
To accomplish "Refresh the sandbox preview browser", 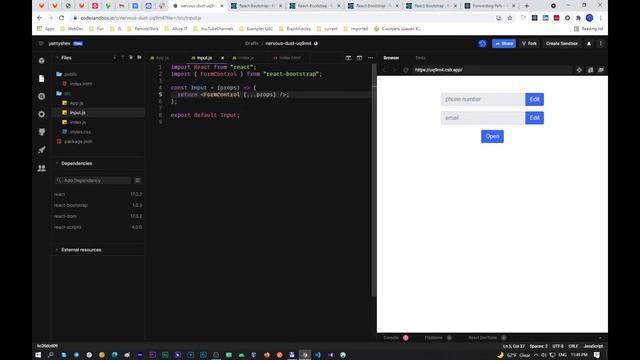I will click(x=405, y=70).
